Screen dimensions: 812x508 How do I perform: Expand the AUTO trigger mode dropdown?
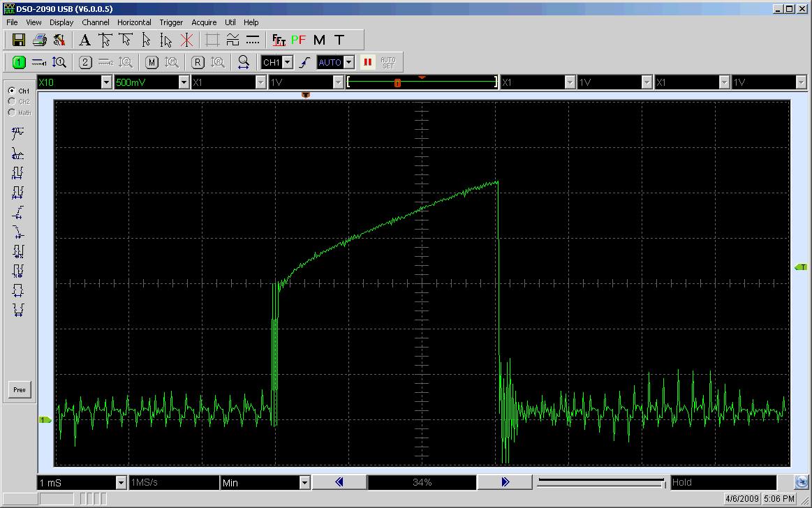tap(348, 62)
